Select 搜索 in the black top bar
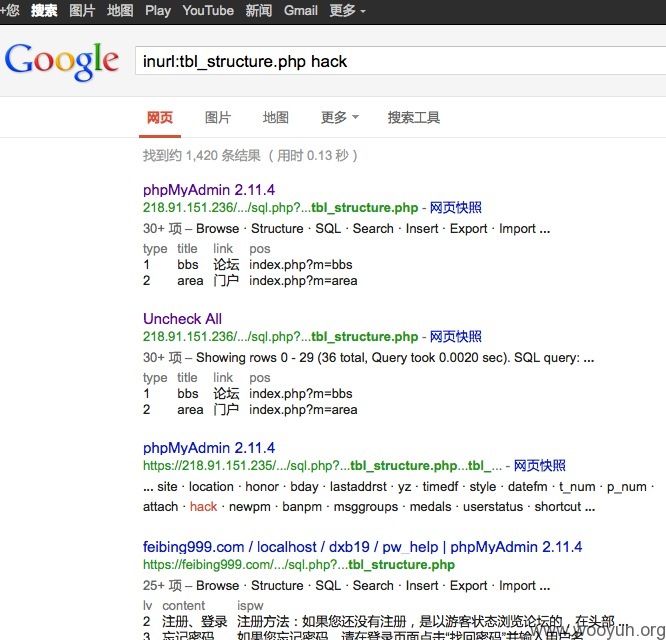 (44, 10)
